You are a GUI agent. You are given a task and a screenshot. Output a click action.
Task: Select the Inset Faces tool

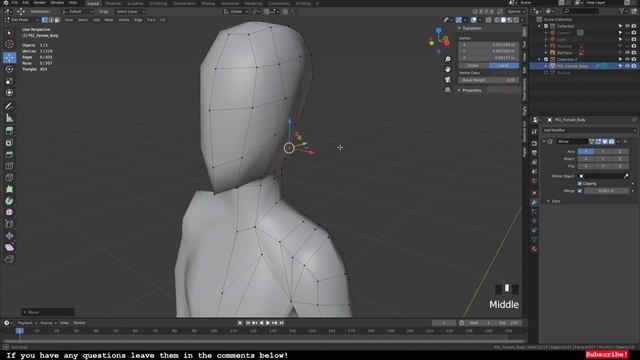pyautogui.click(x=9, y=143)
